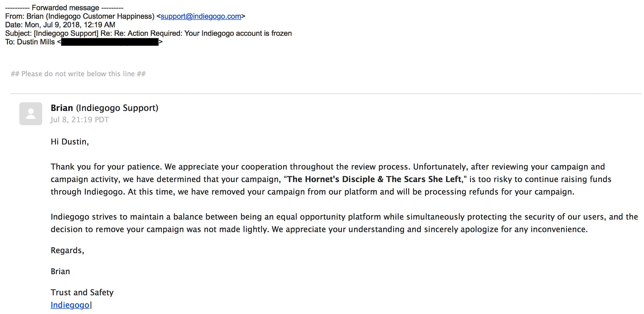Click the "Hi Dustin," greeting

tap(70, 142)
